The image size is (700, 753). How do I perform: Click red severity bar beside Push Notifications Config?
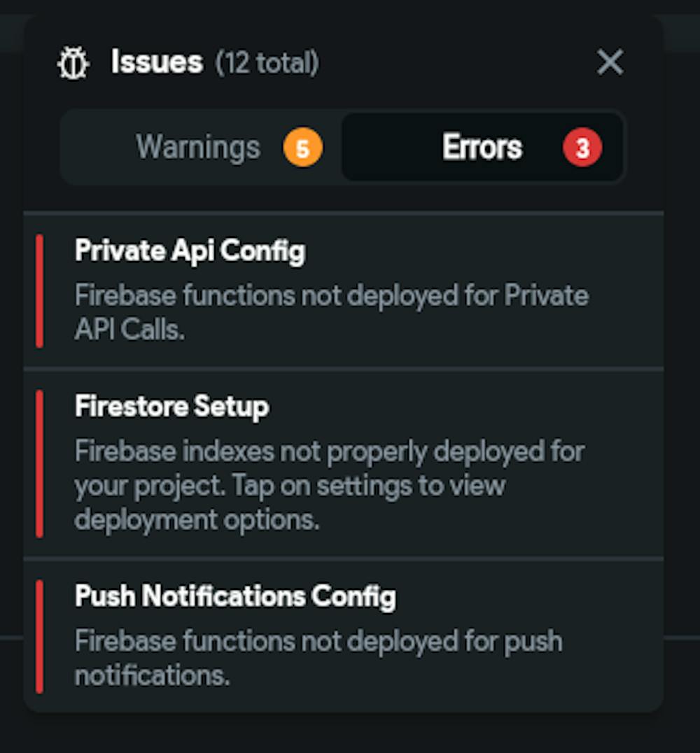(39, 637)
